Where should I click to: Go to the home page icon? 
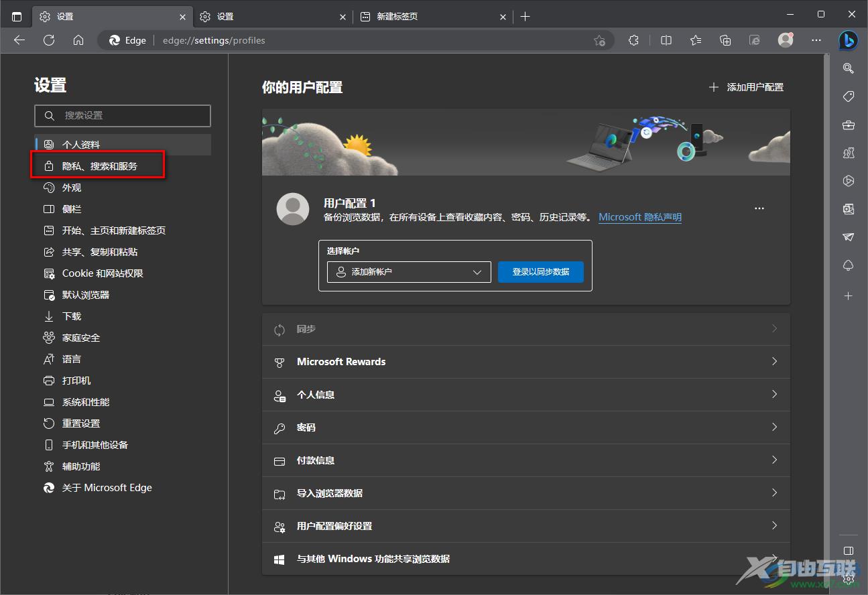pyautogui.click(x=78, y=40)
